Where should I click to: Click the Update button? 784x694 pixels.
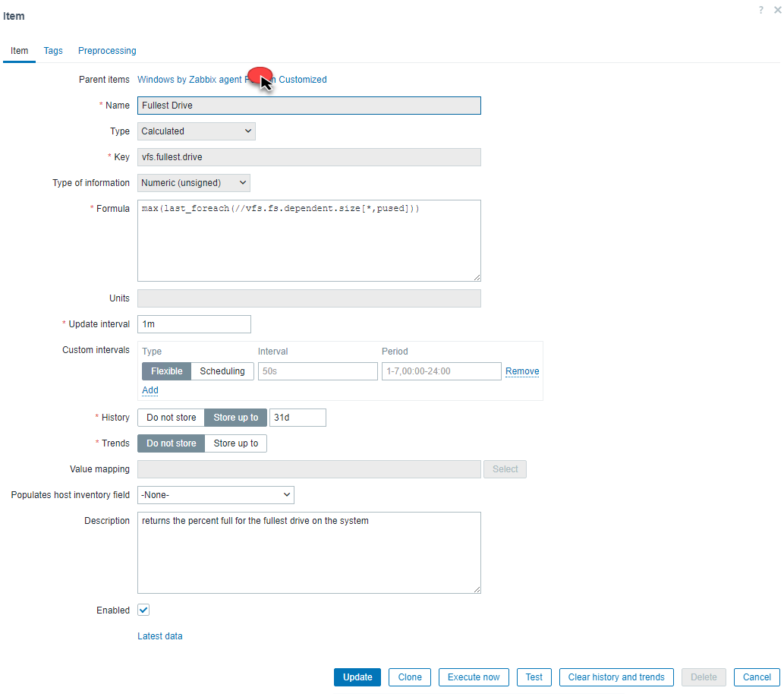point(357,677)
